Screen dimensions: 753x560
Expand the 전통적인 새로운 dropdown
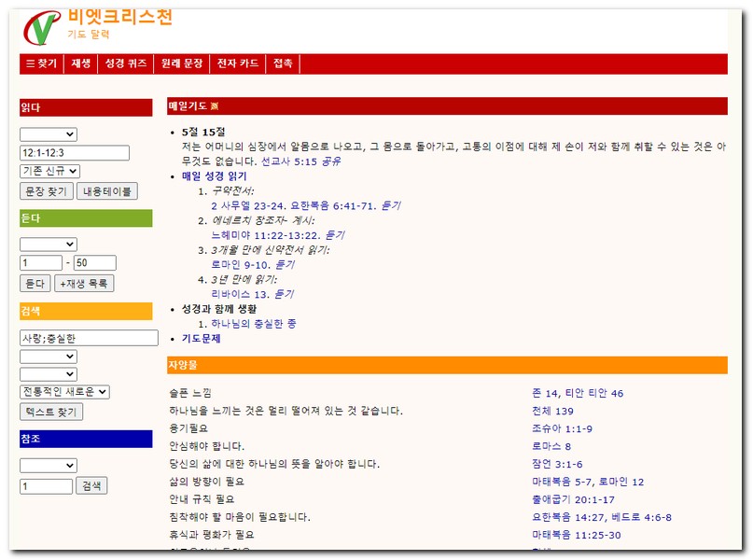pos(65,392)
